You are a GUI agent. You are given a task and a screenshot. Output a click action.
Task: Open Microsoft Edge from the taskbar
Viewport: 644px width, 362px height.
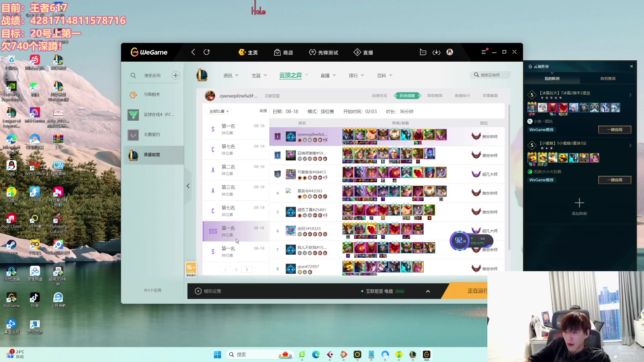click(x=316, y=355)
